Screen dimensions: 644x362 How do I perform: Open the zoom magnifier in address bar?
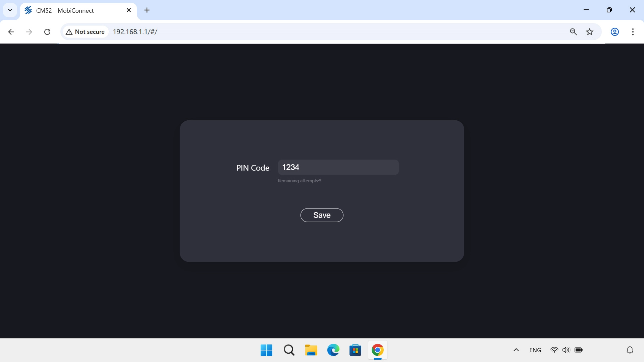(573, 32)
